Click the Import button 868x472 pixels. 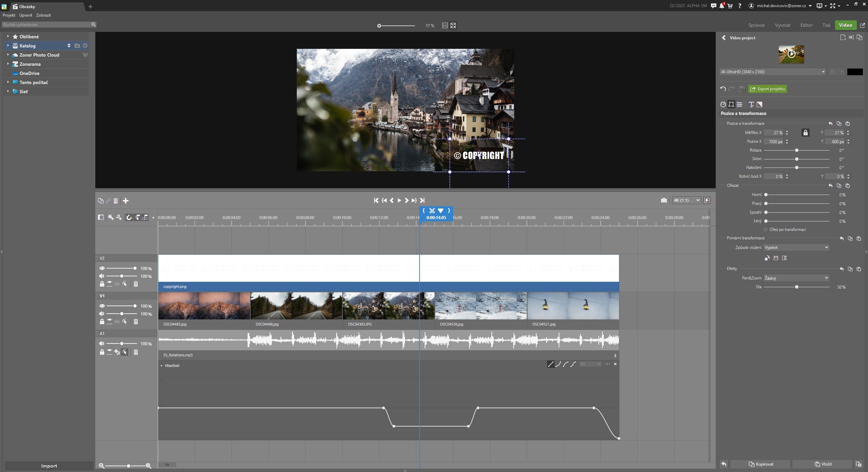pos(49,466)
